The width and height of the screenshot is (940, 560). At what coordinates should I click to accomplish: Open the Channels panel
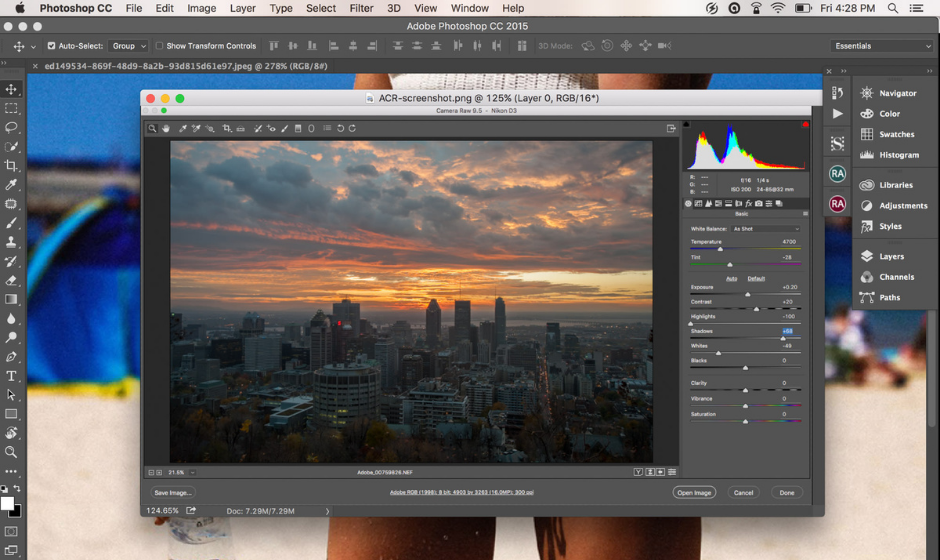(x=887, y=277)
